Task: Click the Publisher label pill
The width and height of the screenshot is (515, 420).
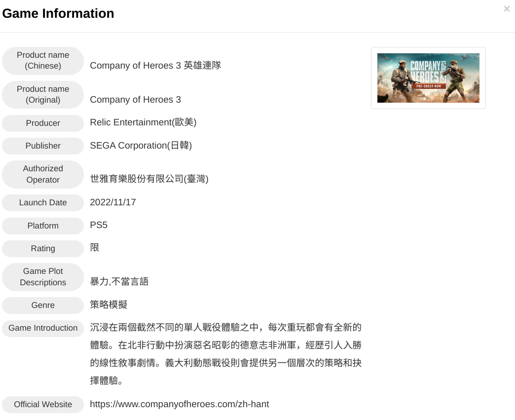Action: point(43,146)
